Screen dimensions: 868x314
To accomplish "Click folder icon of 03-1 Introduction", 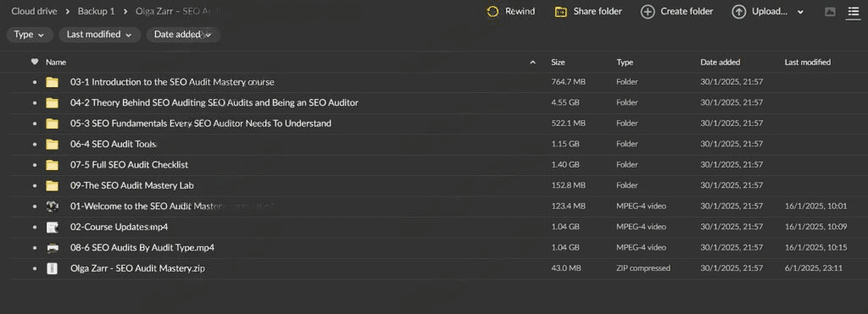I will point(52,82).
